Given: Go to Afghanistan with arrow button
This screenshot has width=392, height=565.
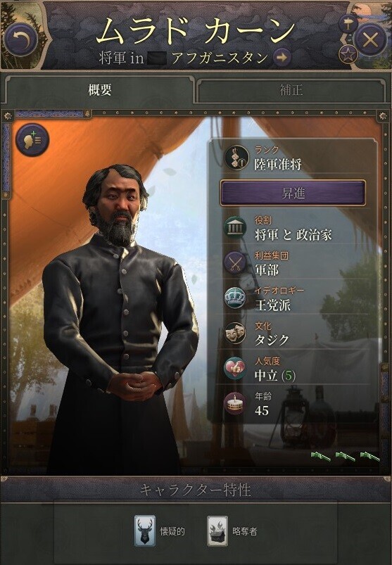Looking at the screenshot, I should click(x=282, y=57).
